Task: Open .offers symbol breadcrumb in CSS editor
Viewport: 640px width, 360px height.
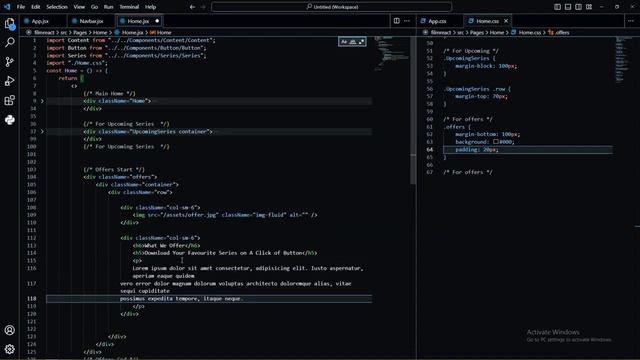Action: (562, 32)
